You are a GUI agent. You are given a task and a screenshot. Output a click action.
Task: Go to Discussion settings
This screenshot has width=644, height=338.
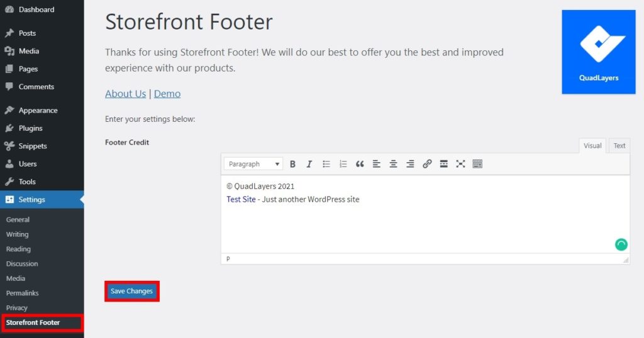pos(22,264)
